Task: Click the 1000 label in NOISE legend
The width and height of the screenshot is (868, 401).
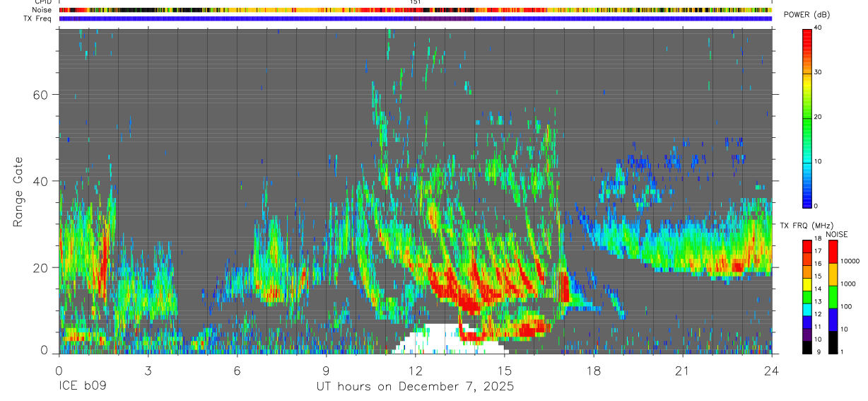Action: click(x=848, y=284)
